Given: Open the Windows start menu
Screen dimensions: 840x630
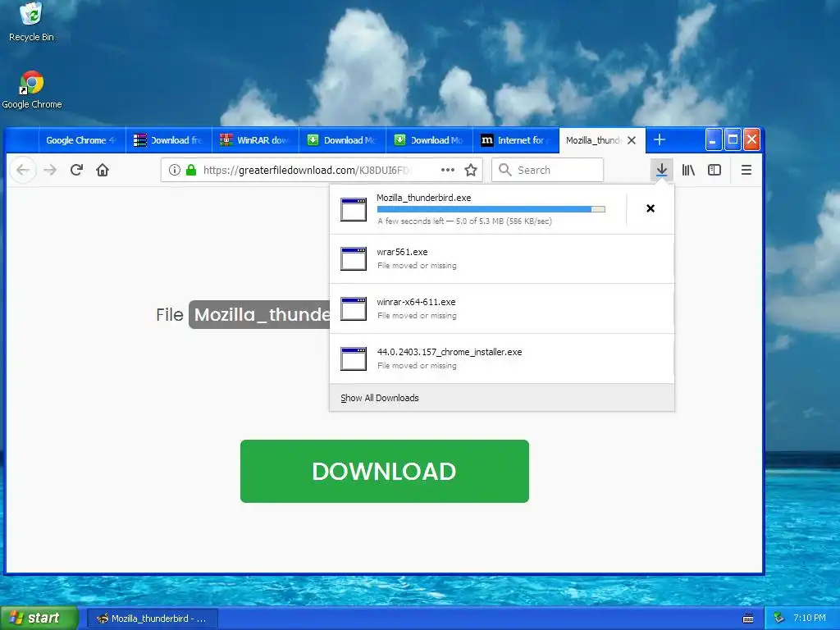Looking at the screenshot, I should pyautogui.click(x=39, y=619).
